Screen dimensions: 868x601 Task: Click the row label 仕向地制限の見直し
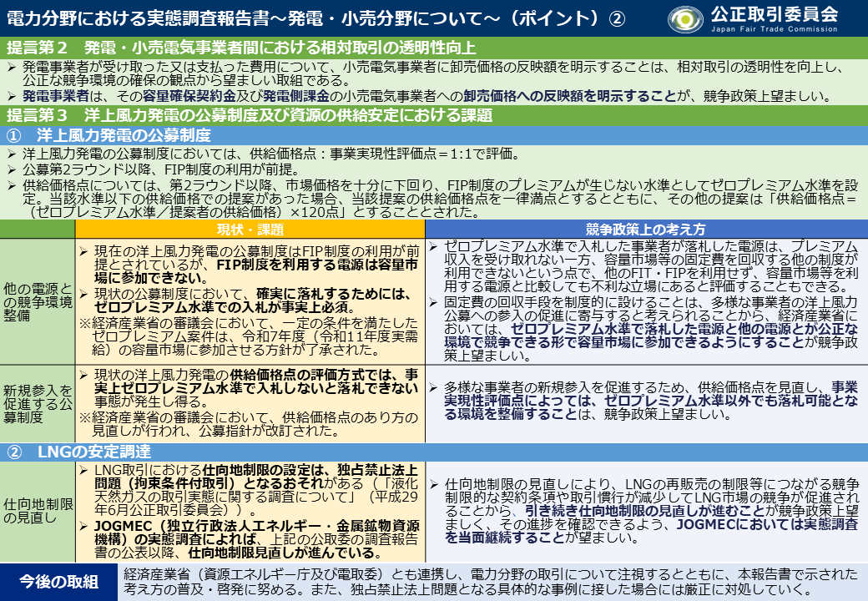coord(38,511)
